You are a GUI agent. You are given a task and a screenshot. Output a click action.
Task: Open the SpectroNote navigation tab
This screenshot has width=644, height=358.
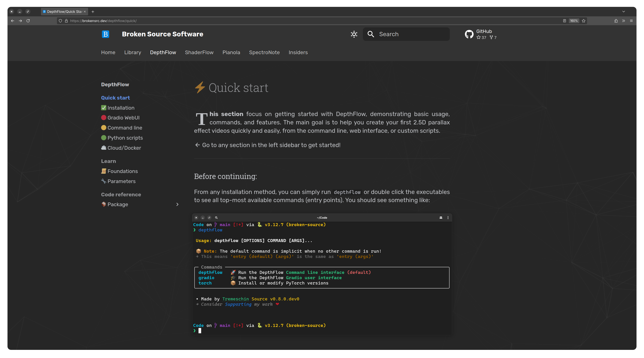(x=264, y=52)
